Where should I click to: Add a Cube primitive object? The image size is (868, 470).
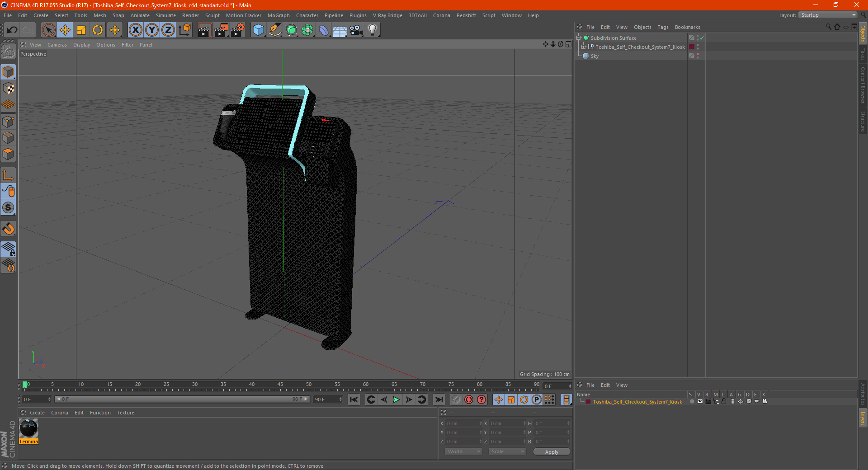click(x=258, y=30)
